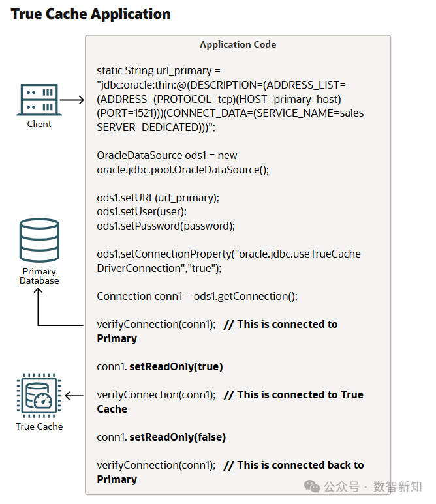436x504 pixels.
Task: Click the Connection conn1 getConnection line
Action: pos(197,296)
